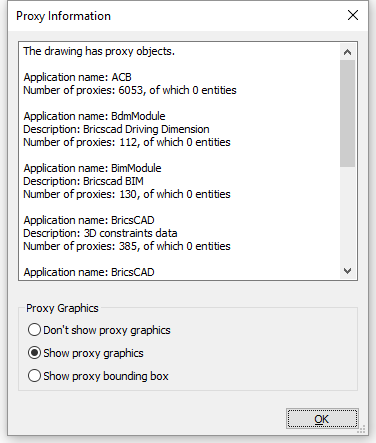Click 'Application name: BimModule' text
Screen dimensions: 376x443
(92, 168)
